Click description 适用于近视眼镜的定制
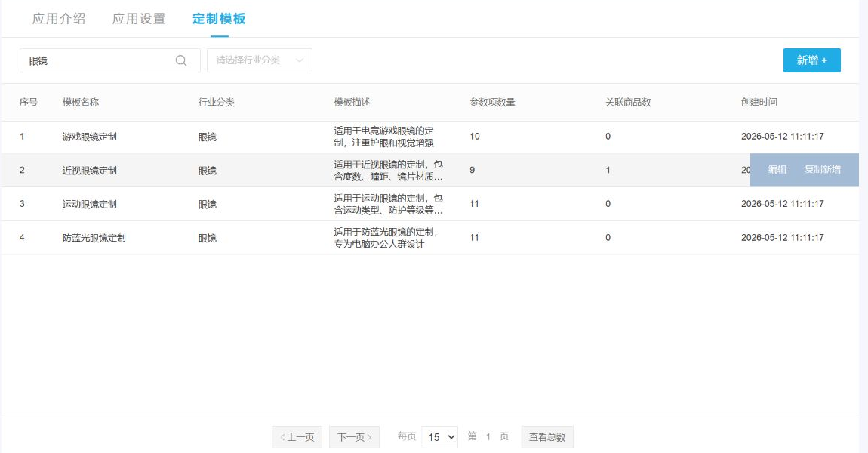The image size is (868, 453). (x=388, y=171)
